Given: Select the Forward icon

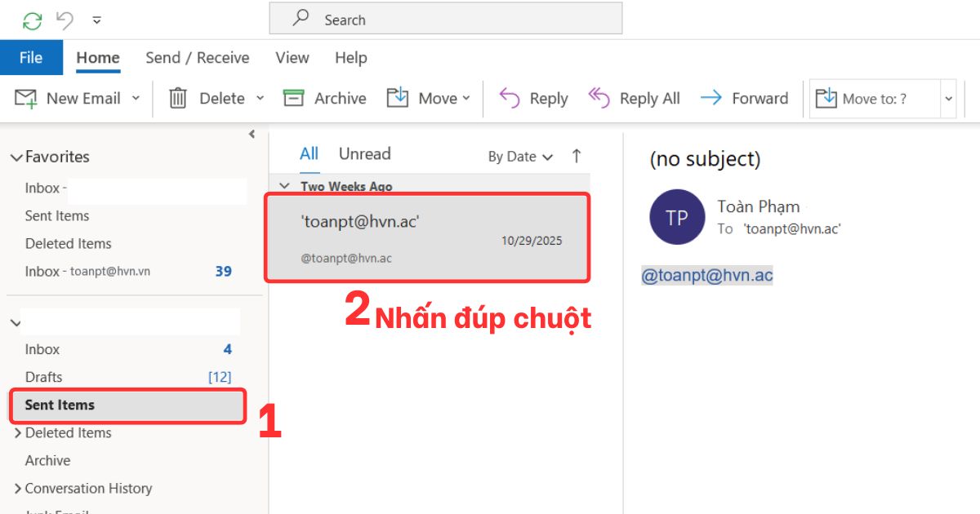Looking at the screenshot, I should tap(712, 97).
